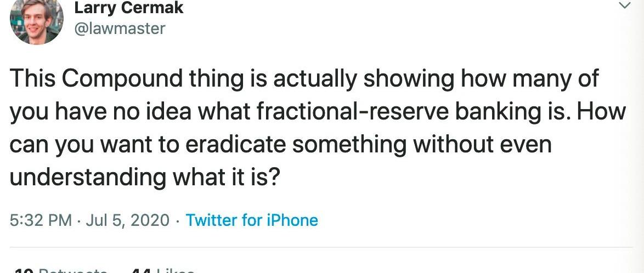Click the word actually in the tweet
This screenshot has height=273, width=644.
click(x=314, y=79)
